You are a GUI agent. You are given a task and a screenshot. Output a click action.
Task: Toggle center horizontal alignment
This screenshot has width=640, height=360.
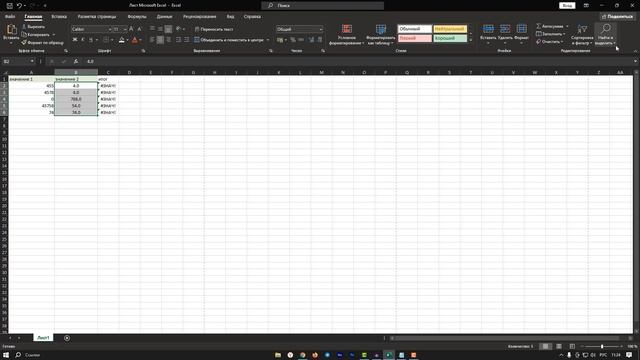click(x=160, y=40)
